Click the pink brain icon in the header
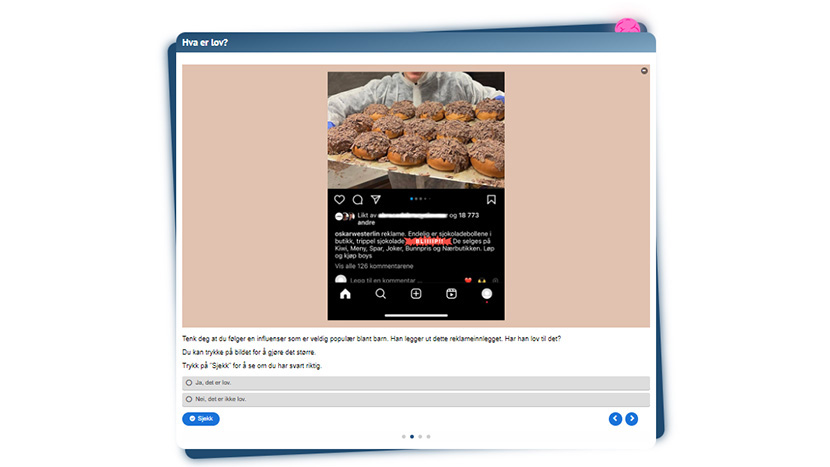 [x=627, y=27]
